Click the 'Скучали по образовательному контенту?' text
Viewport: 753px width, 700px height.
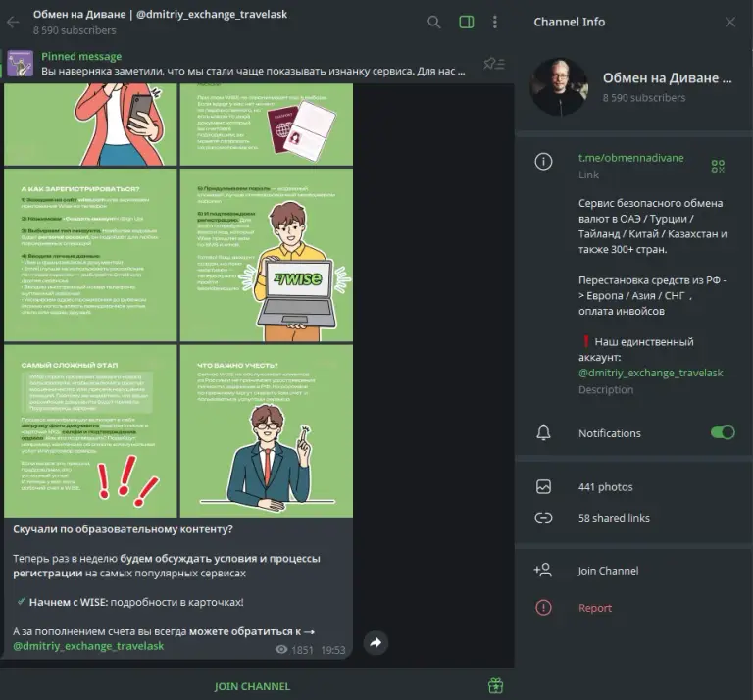pyautogui.click(x=123, y=529)
